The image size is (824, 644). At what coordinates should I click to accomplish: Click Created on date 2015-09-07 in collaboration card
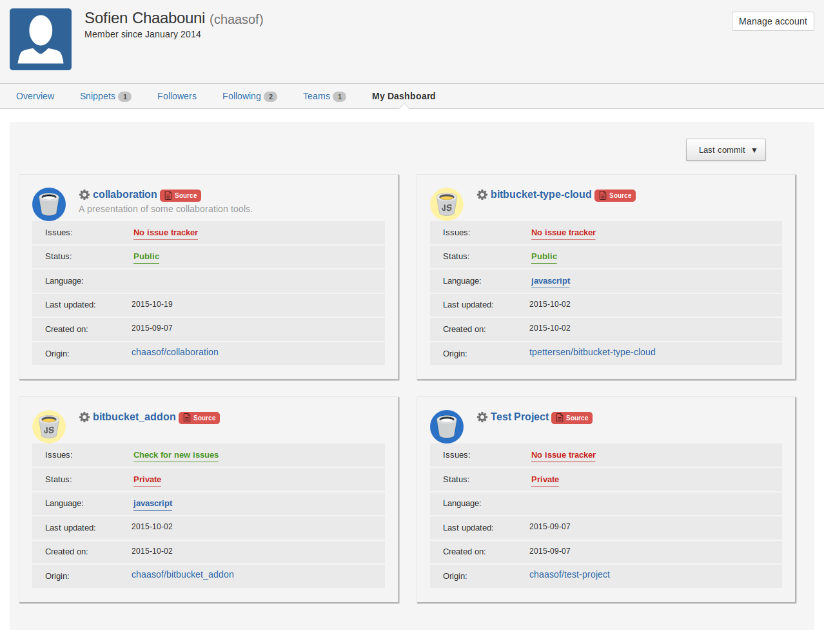pos(152,328)
